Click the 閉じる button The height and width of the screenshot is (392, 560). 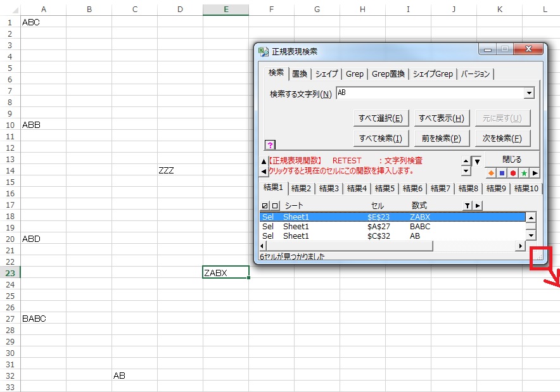click(512, 160)
